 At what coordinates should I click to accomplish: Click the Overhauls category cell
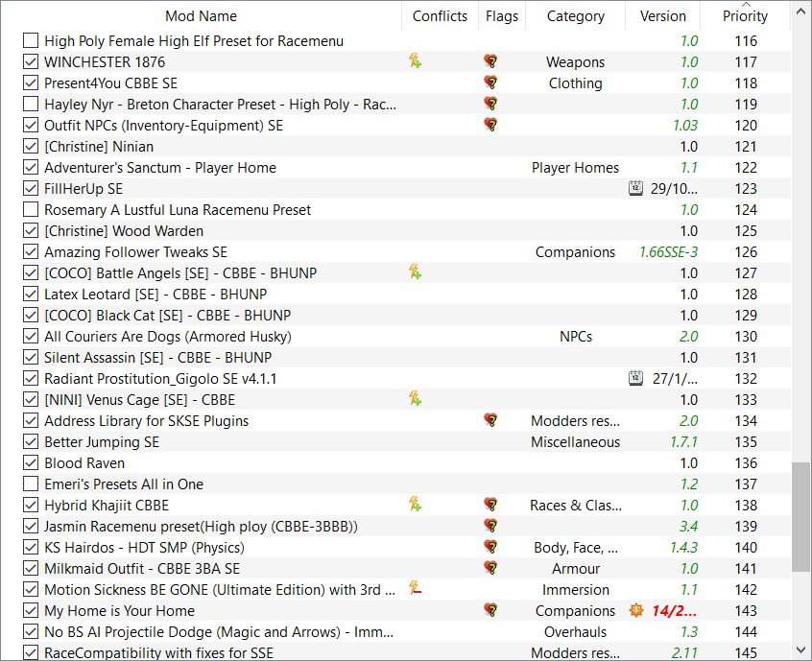pyautogui.click(x=575, y=632)
